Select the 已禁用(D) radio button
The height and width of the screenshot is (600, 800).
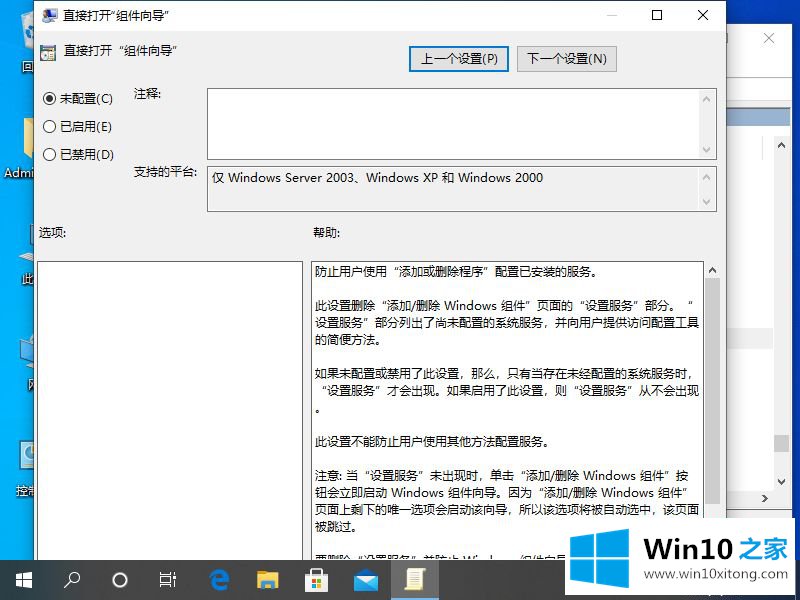pos(49,154)
